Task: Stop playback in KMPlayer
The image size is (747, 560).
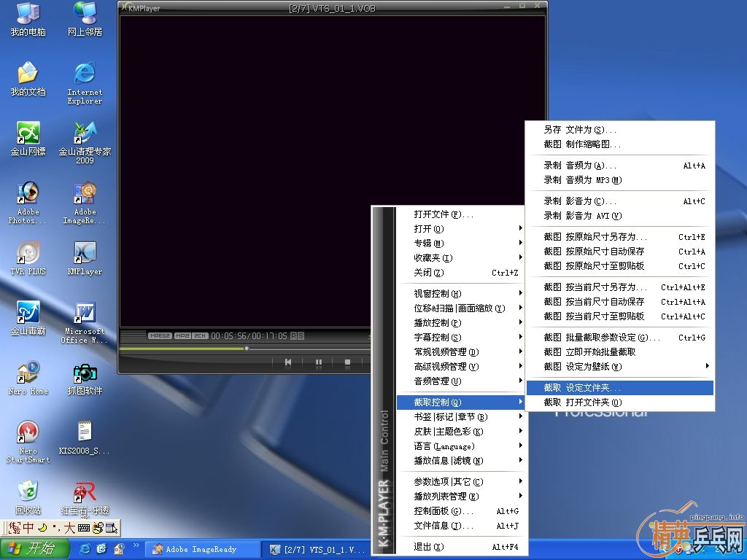Action: tap(347, 362)
